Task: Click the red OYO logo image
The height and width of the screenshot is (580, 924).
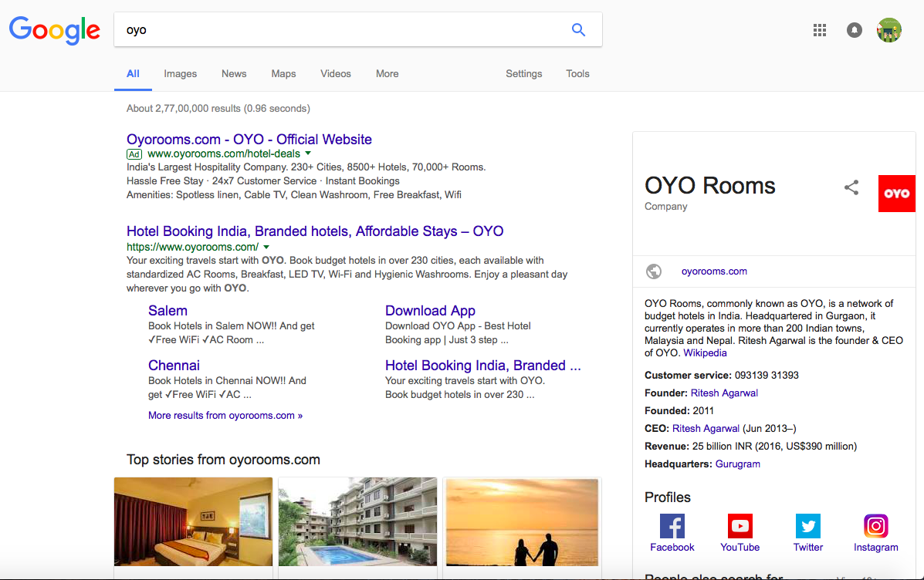Action: [896, 193]
